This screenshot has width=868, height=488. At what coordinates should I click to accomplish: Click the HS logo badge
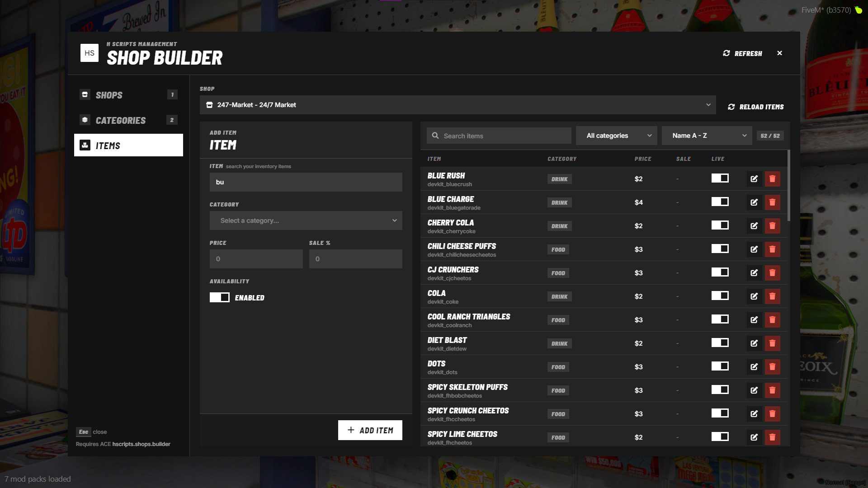[x=90, y=53]
